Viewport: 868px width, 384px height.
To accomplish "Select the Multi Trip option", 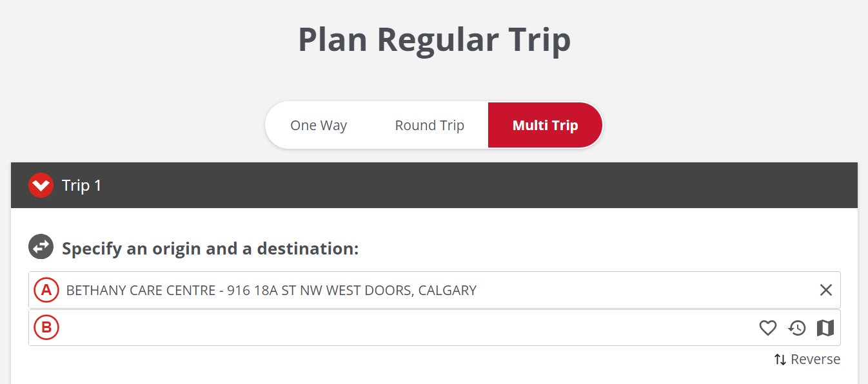I will (x=545, y=125).
